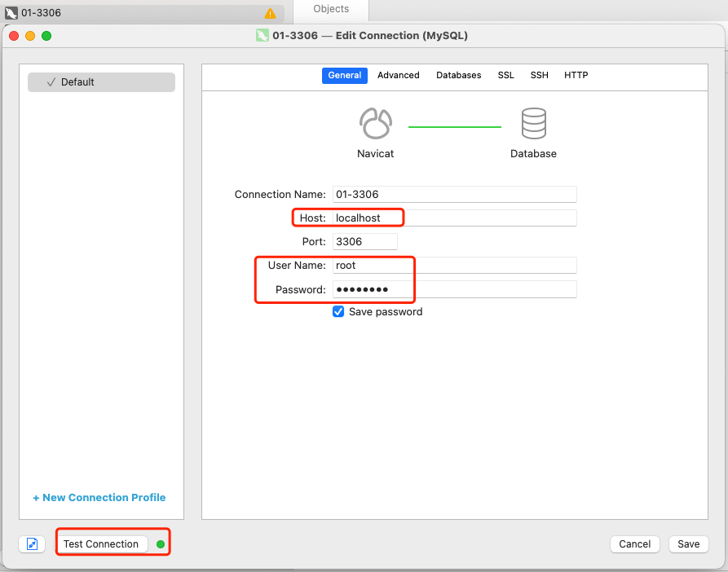
Task: Click the yellow minimize window button
Action: [x=30, y=36]
